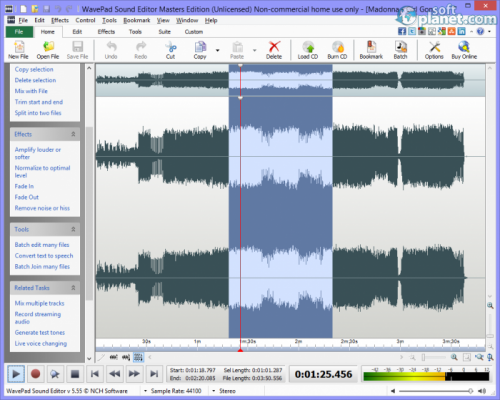The image size is (500, 400).
Task: Click the Save File toolbar icon
Action: click(x=77, y=50)
